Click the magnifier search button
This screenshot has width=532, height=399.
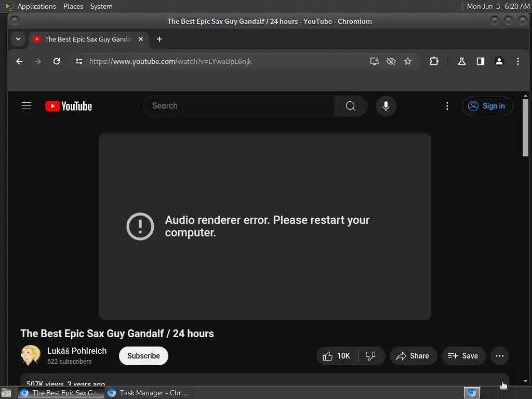(x=351, y=106)
